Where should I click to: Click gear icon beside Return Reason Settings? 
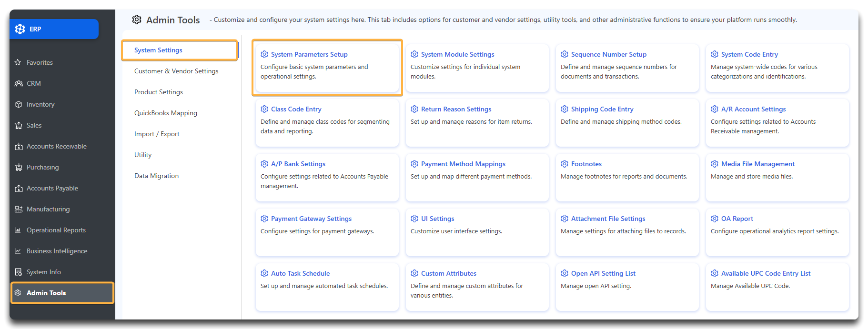coord(414,109)
